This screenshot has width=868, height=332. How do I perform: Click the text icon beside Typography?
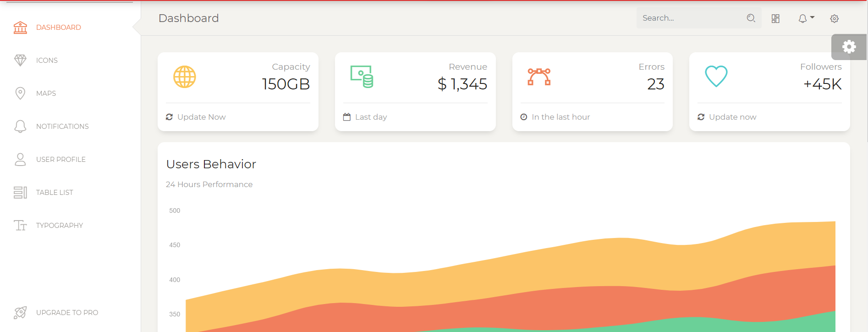tap(20, 226)
